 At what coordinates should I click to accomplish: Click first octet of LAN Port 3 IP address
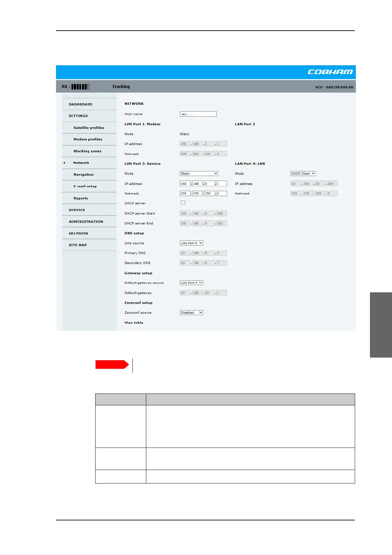pyautogui.click(x=185, y=184)
